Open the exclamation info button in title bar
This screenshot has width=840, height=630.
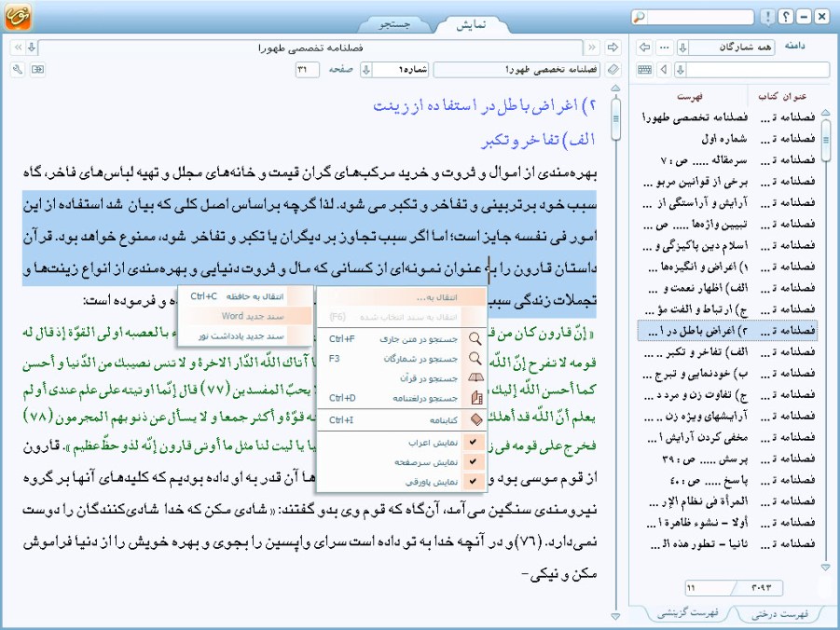pyautogui.click(x=768, y=17)
